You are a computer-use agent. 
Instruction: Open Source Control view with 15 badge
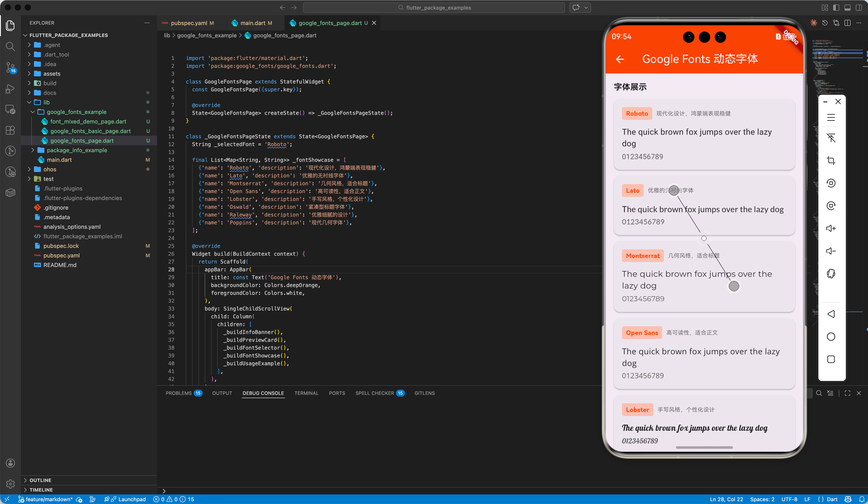point(10,67)
